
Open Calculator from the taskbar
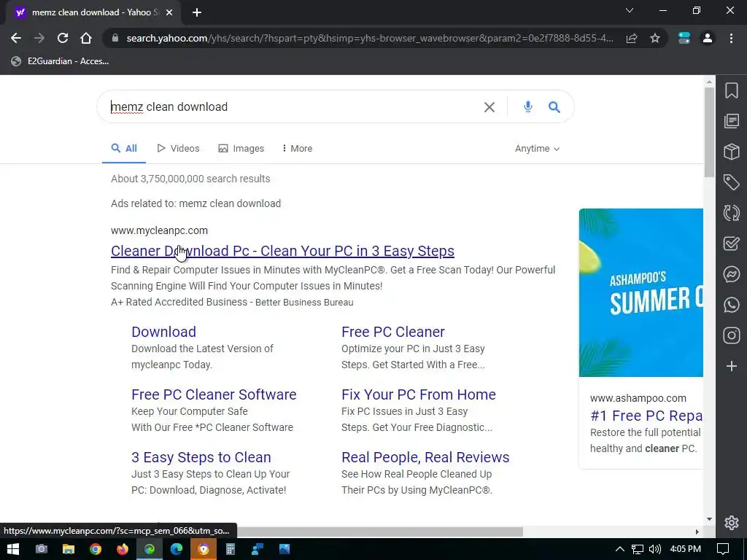click(x=231, y=549)
